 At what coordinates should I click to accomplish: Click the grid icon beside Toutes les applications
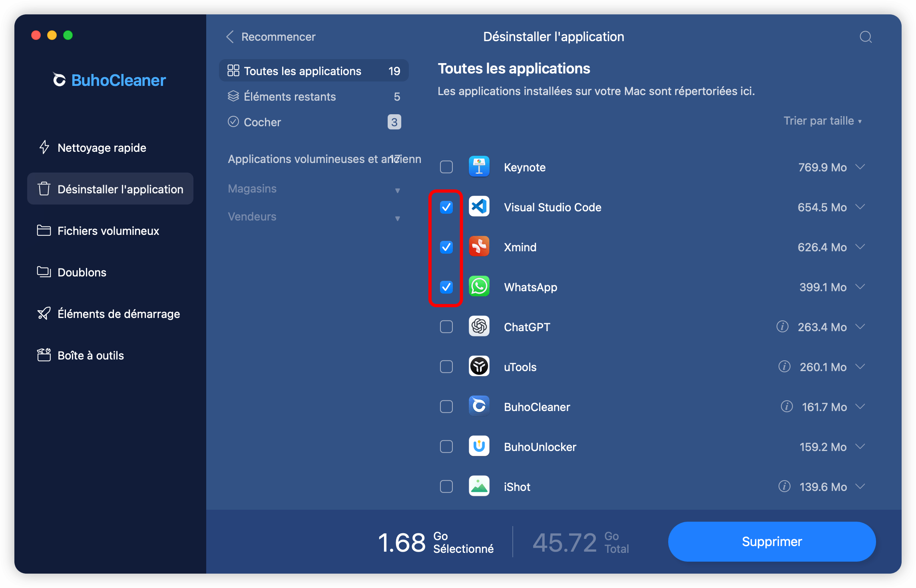point(233,71)
